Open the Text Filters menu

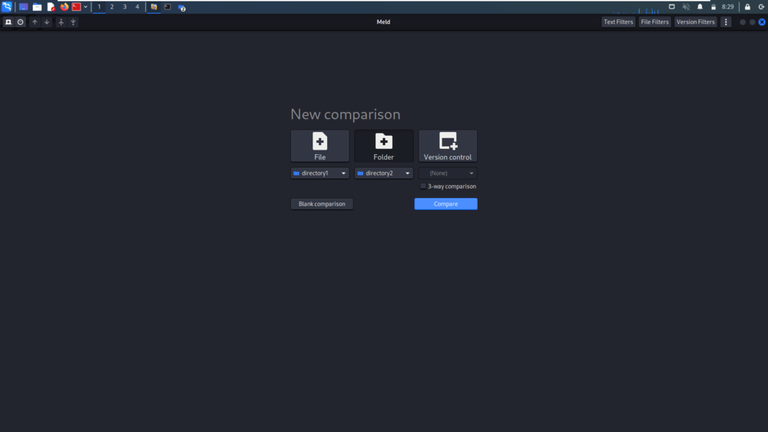click(x=618, y=22)
